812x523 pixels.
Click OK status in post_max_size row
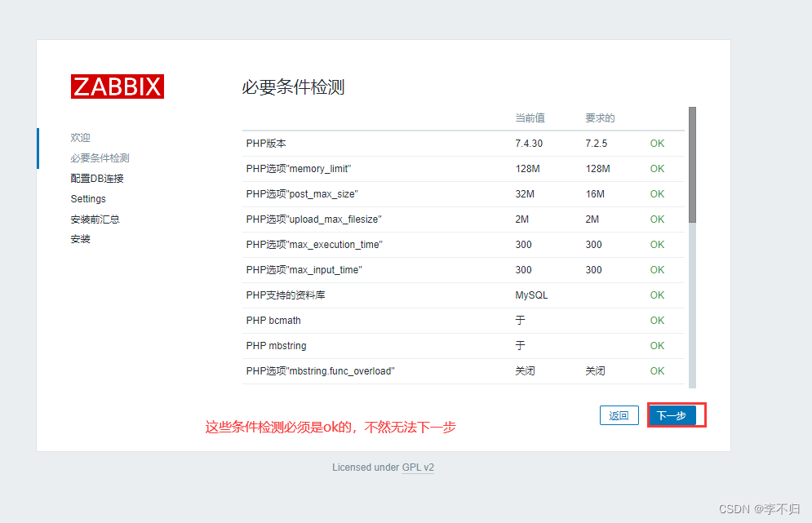click(x=657, y=194)
